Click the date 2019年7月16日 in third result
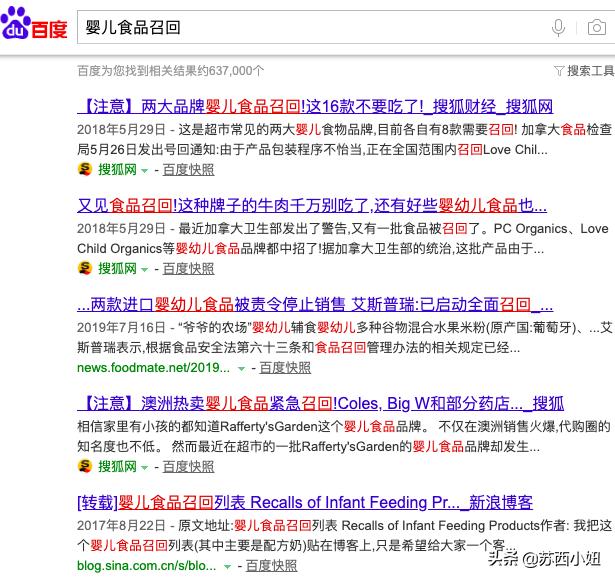The width and height of the screenshot is (615, 581). pos(121,327)
